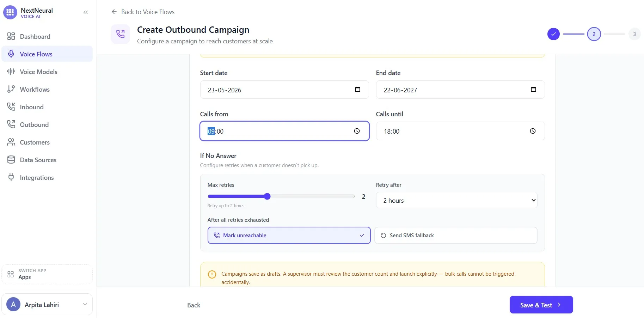This screenshot has width=644, height=318.
Task: Open the Start date calendar picker
Action: pos(357,90)
